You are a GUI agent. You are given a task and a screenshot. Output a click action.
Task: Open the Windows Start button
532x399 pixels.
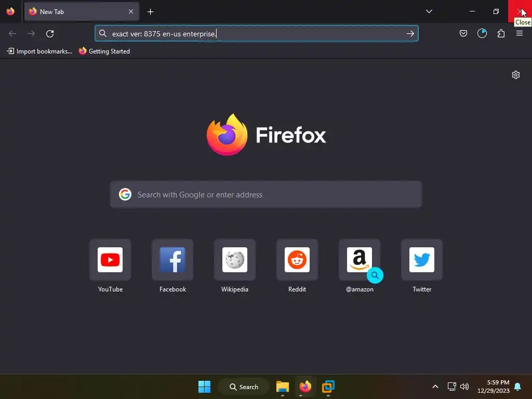point(205,387)
